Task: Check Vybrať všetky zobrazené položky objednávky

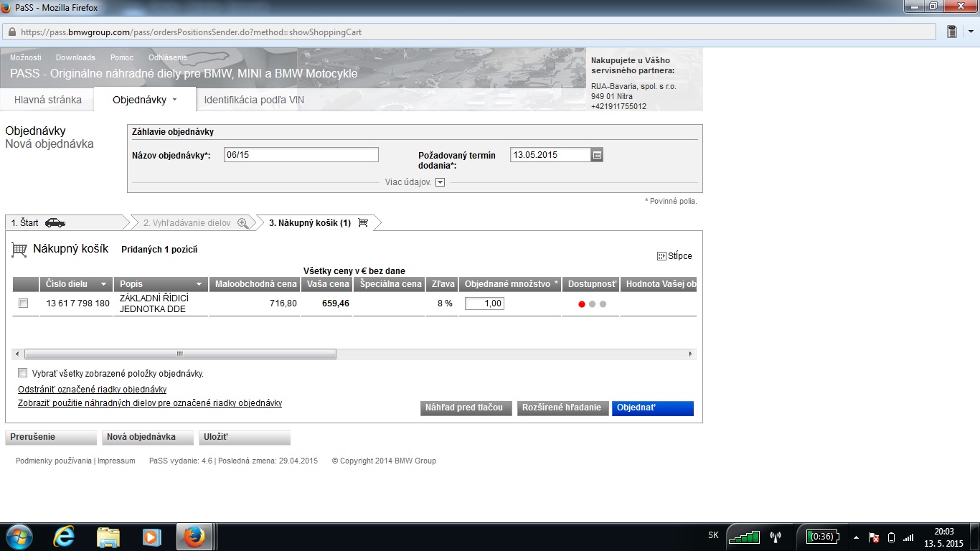Action: tap(23, 373)
